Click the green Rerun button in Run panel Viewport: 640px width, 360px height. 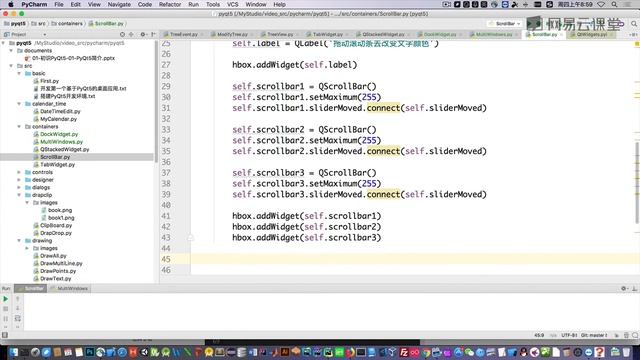click(5, 299)
